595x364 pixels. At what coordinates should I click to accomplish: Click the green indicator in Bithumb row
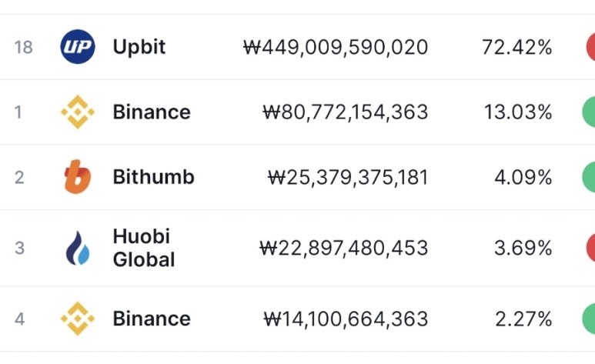click(x=589, y=177)
